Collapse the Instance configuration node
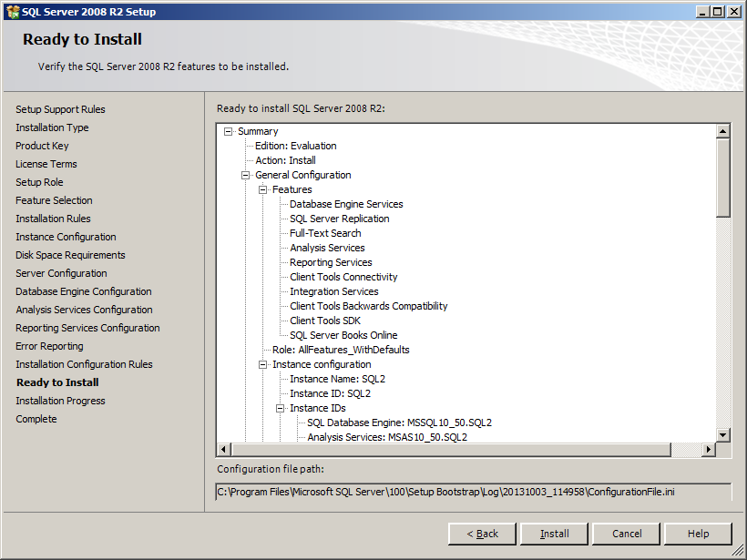The width and height of the screenshot is (747, 560). pos(262,365)
